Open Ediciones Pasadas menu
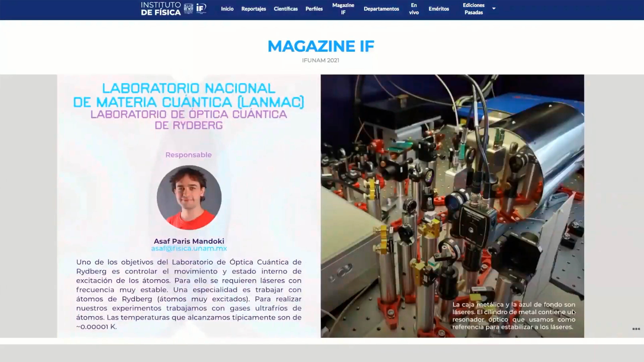 (x=474, y=9)
